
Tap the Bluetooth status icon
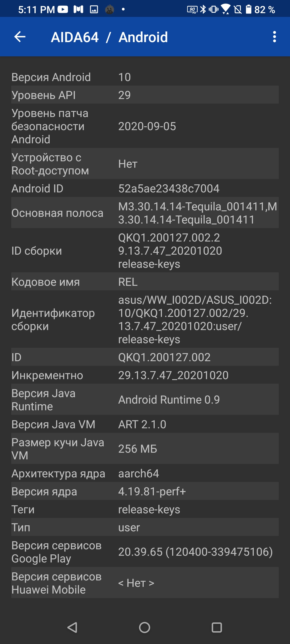[x=203, y=9]
